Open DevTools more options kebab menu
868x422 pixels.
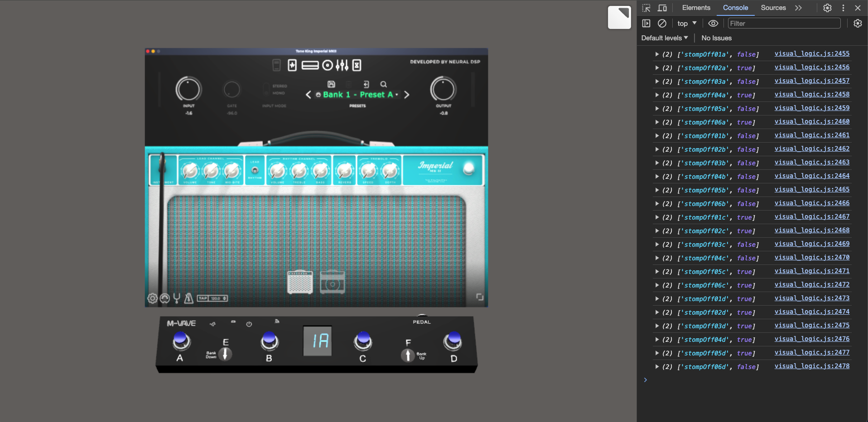click(843, 8)
